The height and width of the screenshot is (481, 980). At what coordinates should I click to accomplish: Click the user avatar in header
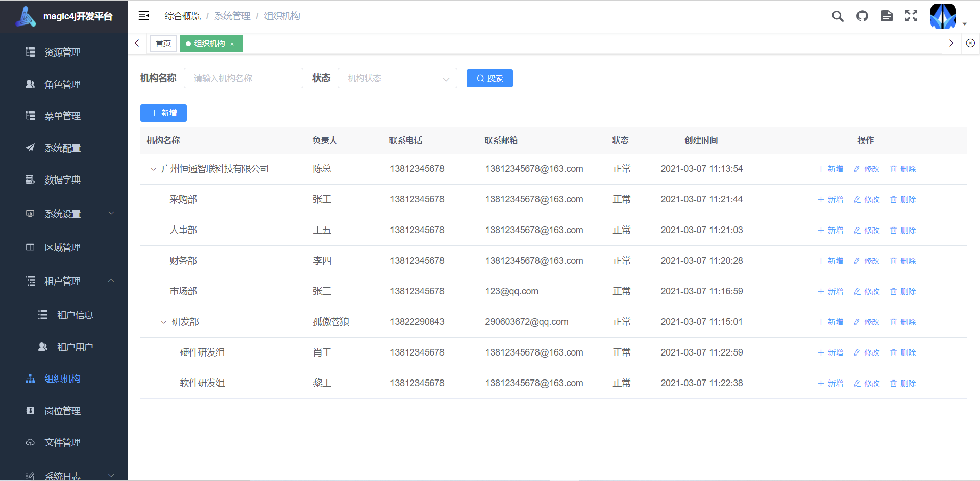(943, 16)
